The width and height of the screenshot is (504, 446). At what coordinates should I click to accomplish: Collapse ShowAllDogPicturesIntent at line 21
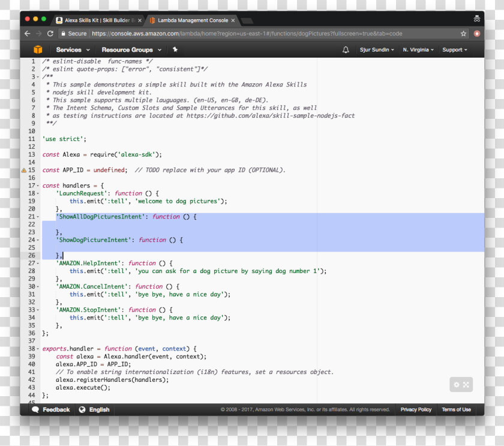[38, 217]
